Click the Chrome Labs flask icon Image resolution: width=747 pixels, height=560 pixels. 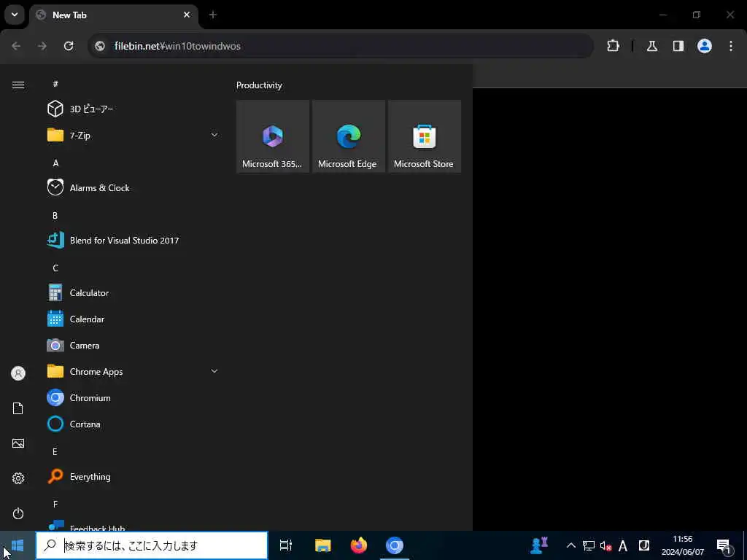click(652, 46)
